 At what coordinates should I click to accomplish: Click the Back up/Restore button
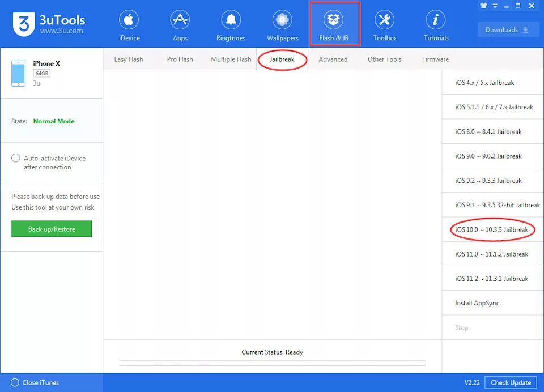(x=52, y=229)
